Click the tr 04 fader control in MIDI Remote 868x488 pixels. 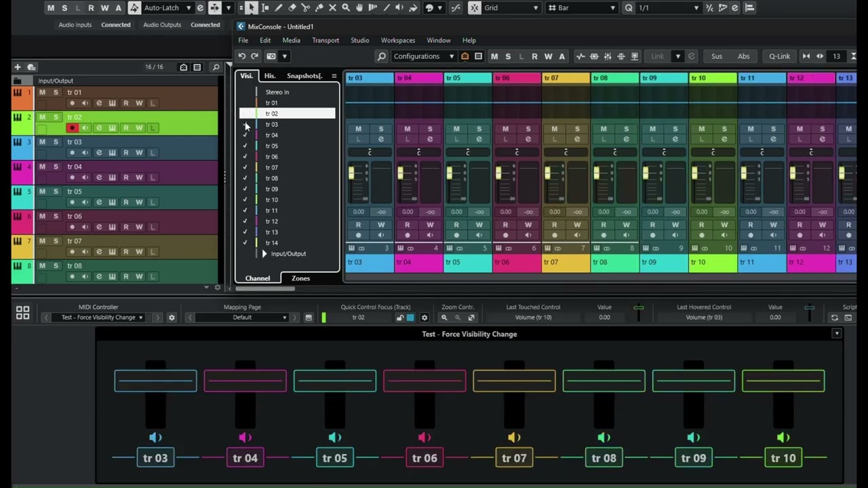[245, 381]
